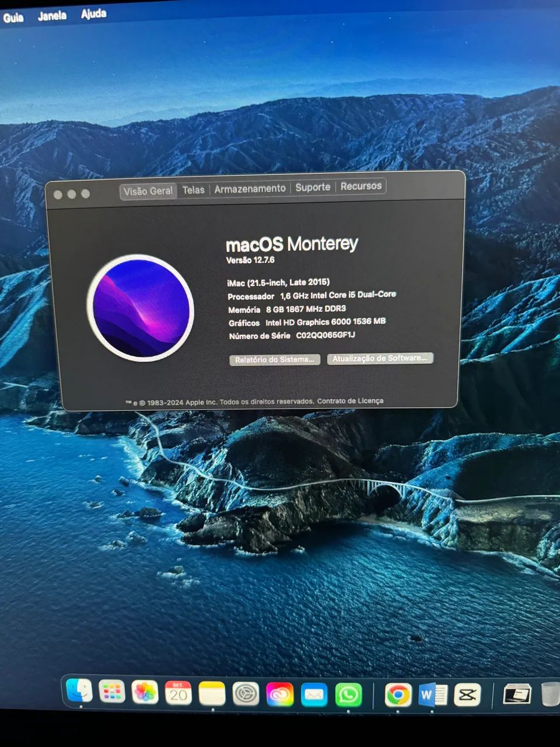The image size is (560, 747).
Task: Open the Calendar app showing 20
Action: point(178,694)
